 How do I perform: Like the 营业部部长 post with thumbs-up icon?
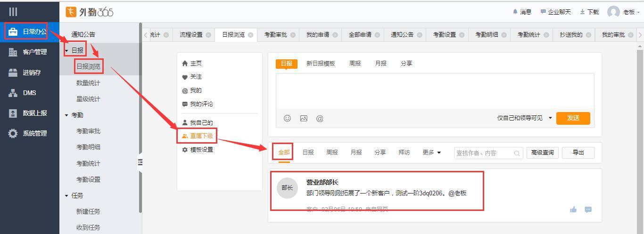tap(573, 210)
